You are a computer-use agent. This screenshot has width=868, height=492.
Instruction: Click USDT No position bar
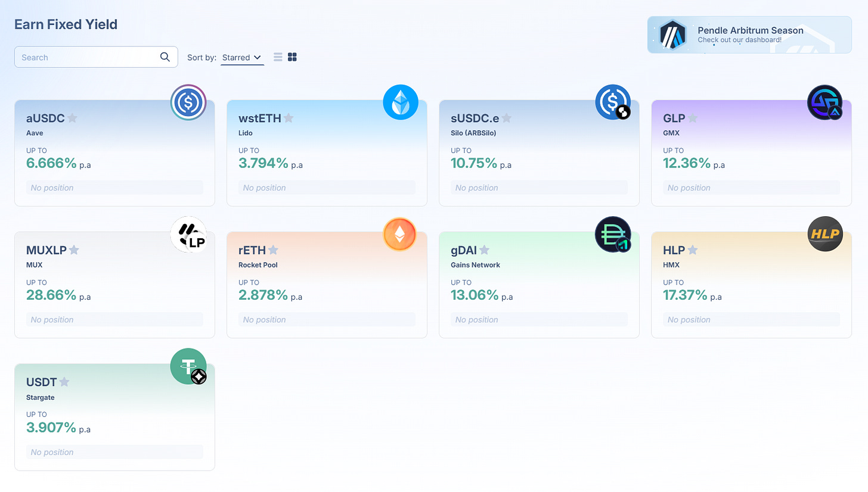(x=114, y=452)
